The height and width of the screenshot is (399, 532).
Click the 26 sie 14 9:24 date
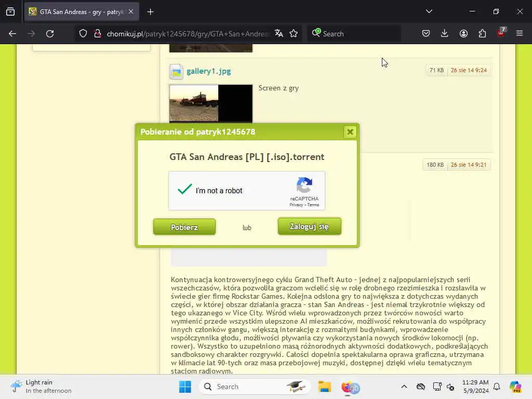click(469, 70)
